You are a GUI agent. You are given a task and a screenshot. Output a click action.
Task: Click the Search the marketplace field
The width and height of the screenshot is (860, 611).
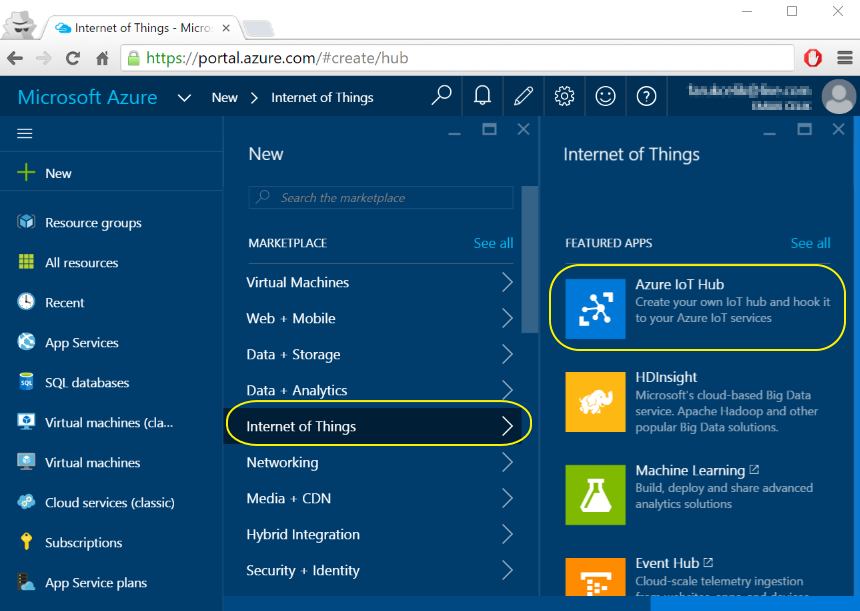tap(381, 197)
